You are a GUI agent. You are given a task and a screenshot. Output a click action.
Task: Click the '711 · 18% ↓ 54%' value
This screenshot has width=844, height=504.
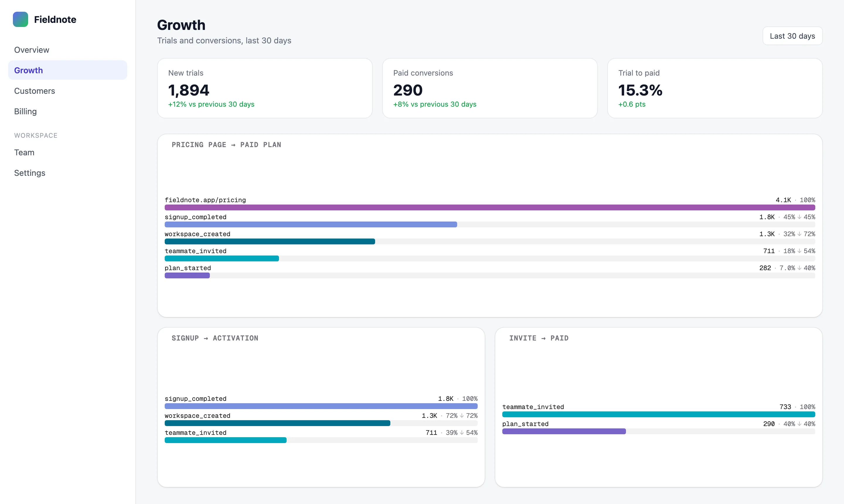point(789,251)
